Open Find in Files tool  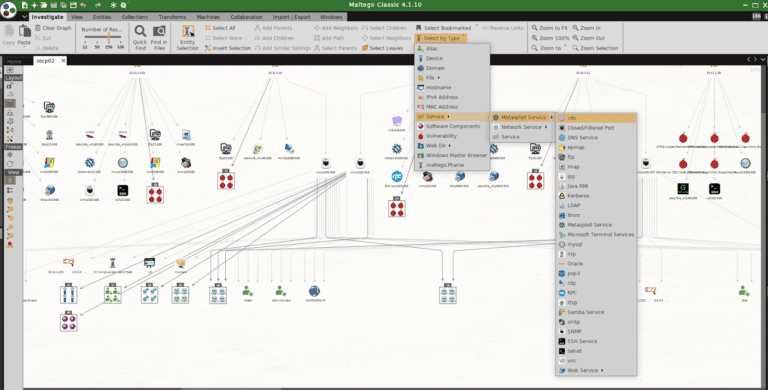159,32
